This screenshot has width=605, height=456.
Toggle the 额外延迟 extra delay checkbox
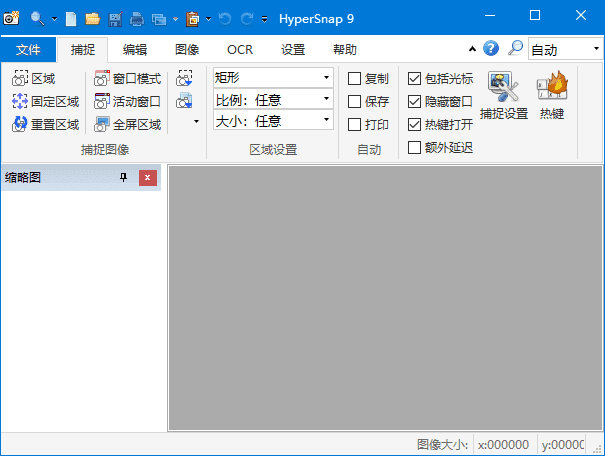(x=415, y=148)
